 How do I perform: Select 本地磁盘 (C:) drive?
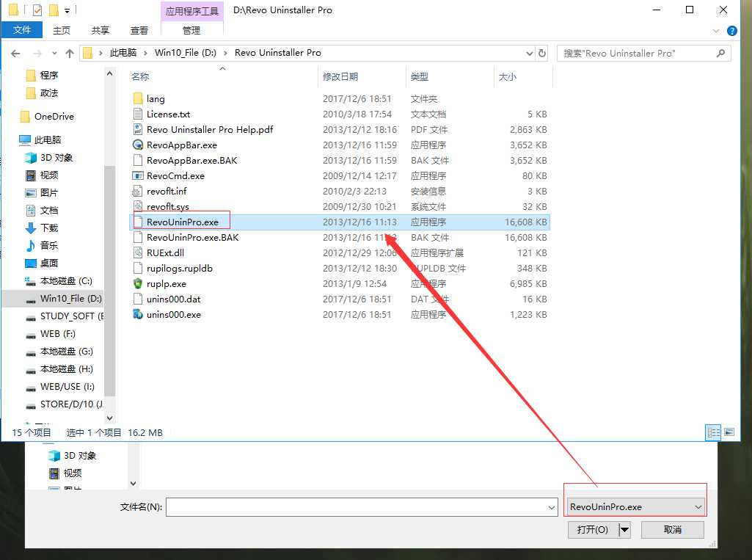(x=66, y=280)
